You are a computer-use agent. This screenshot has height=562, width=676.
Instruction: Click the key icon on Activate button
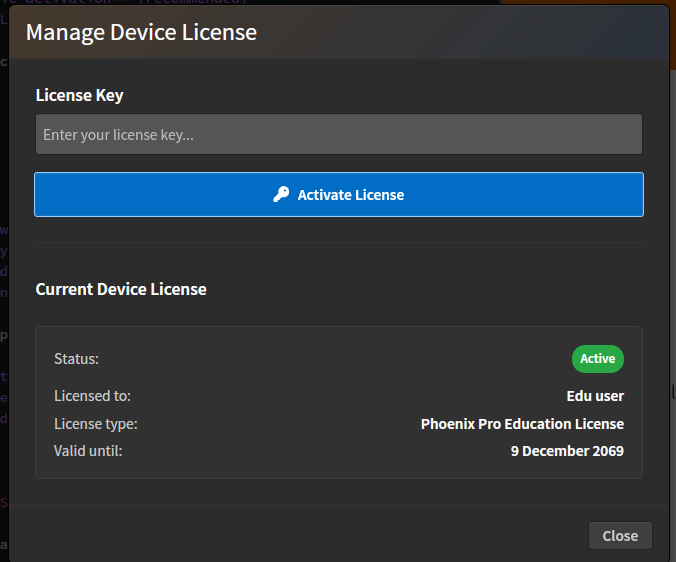(281, 195)
